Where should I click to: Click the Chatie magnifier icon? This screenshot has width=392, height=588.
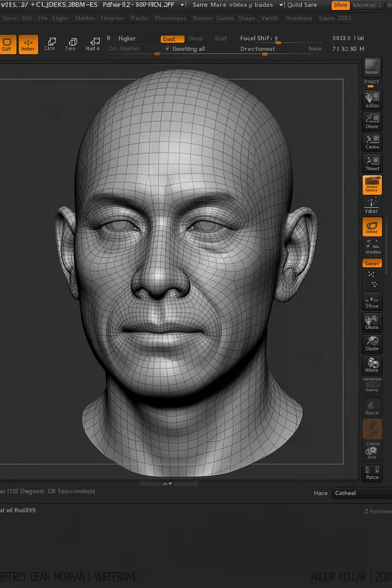coord(372,343)
